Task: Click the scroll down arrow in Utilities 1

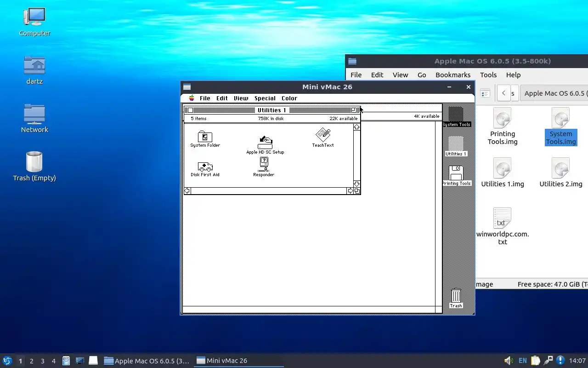Action: (x=357, y=184)
